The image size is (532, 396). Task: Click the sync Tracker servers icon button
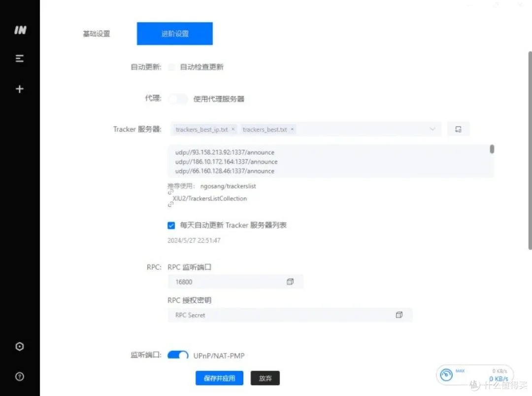458,130
